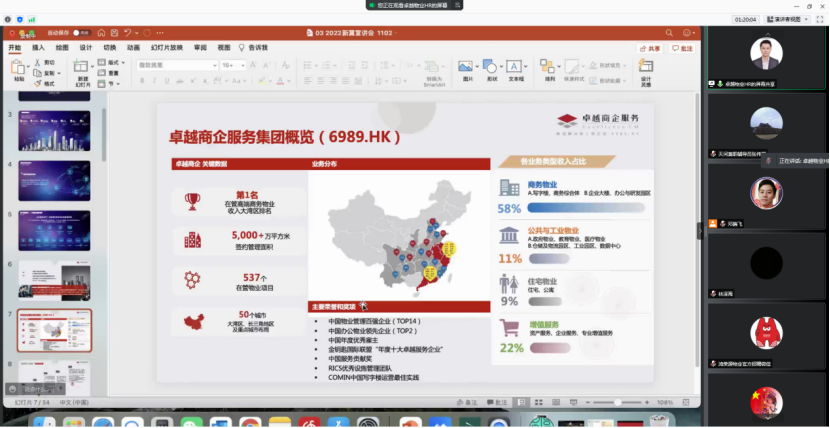
Task: Reset the slide layout with 重置
Action: [109, 73]
